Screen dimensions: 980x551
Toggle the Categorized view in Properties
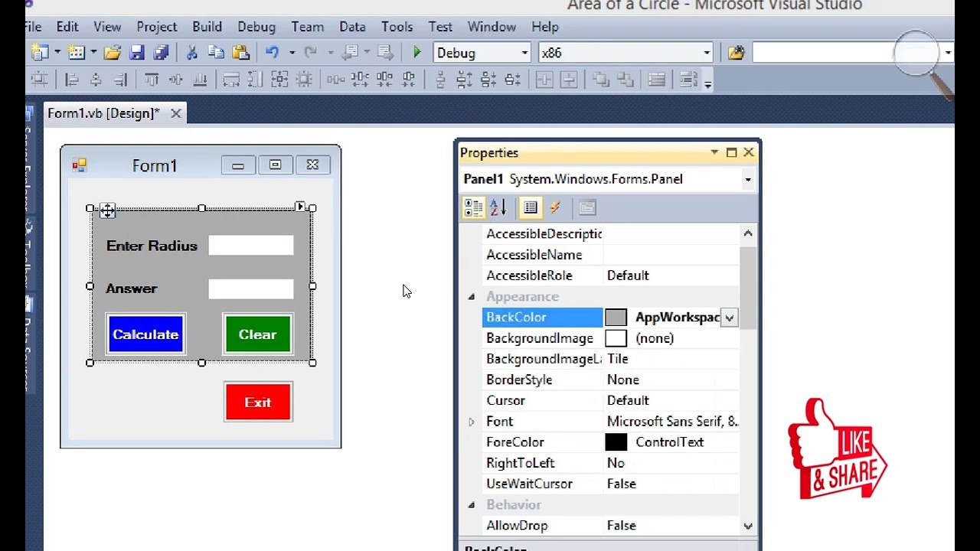click(x=474, y=208)
